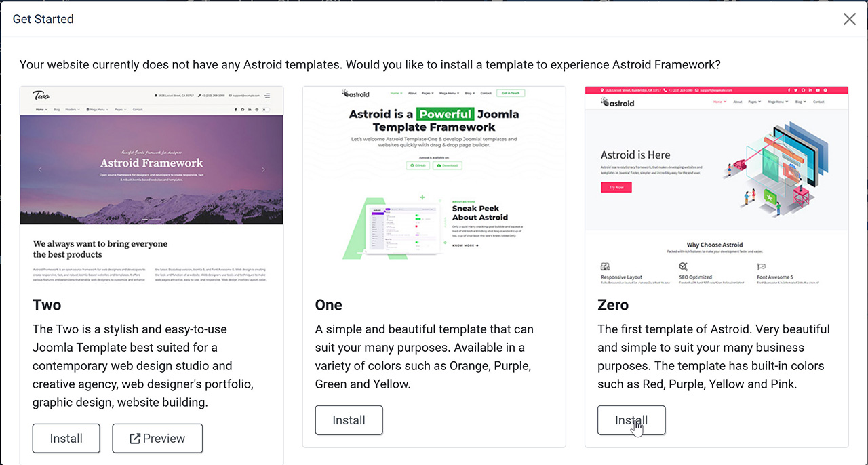Choose the Contact menu item in Zero's navigation

(x=818, y=102)
